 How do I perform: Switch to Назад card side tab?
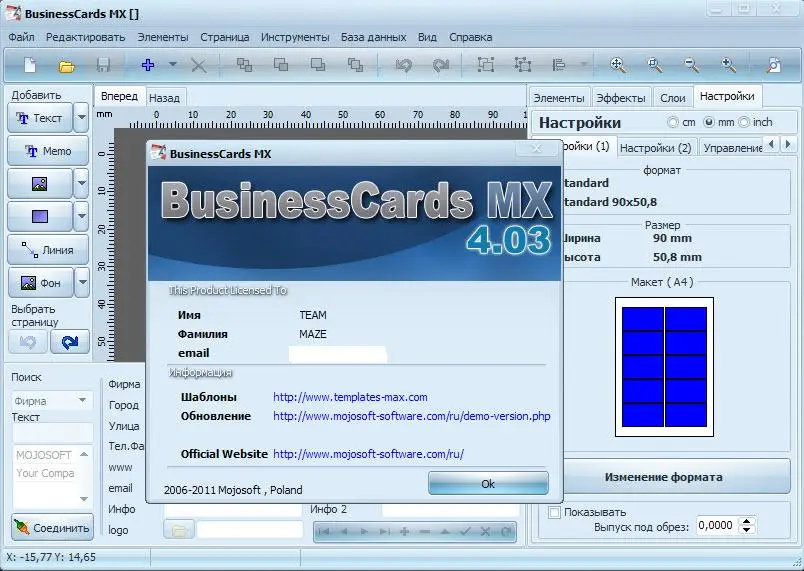(x=164, y=98)
